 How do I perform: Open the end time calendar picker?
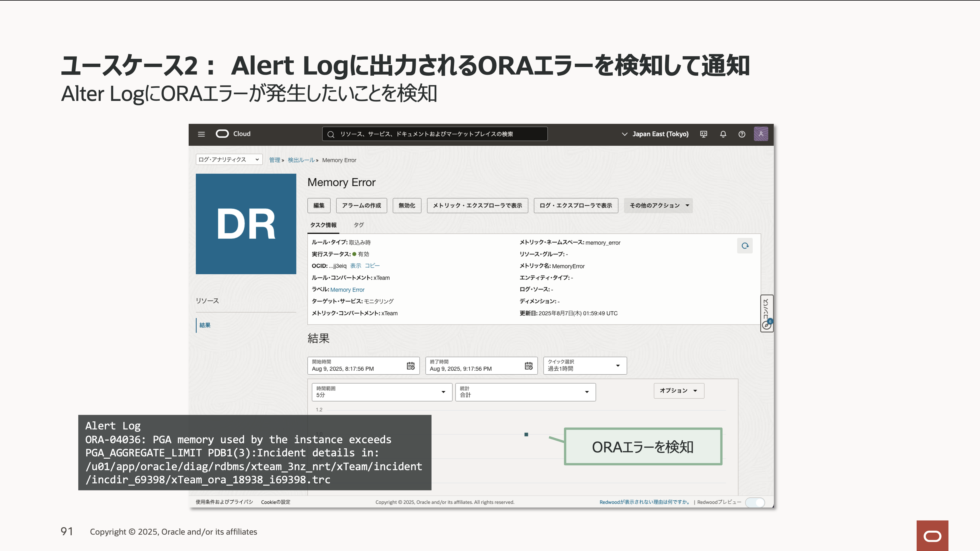(x=528, y=366)
